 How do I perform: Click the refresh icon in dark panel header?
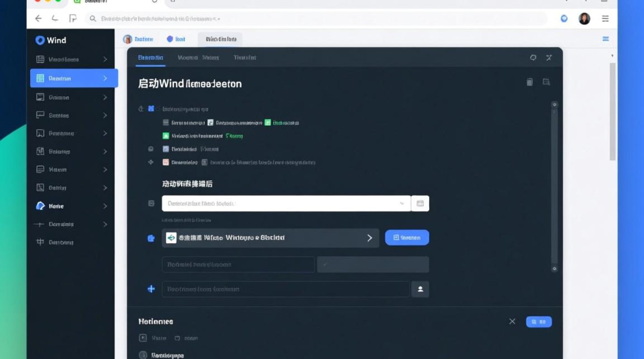(x=533, y=57)
